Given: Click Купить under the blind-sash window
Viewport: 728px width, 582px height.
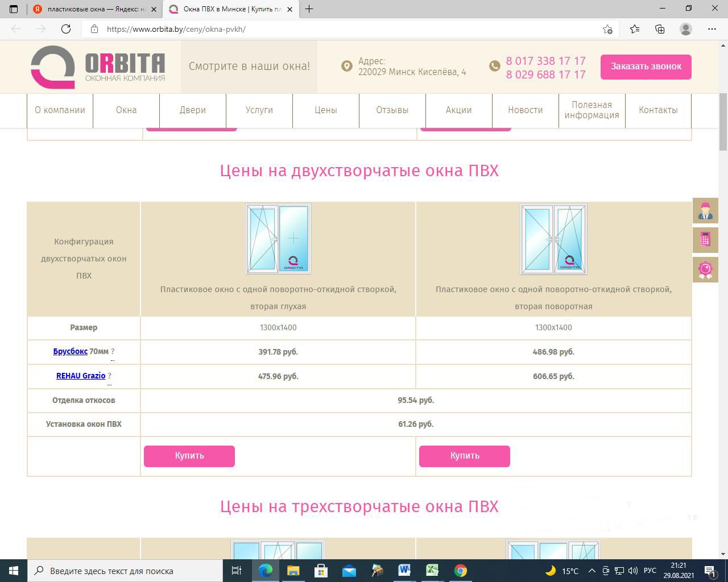Looking at the screenshot, I should point(189,456).
